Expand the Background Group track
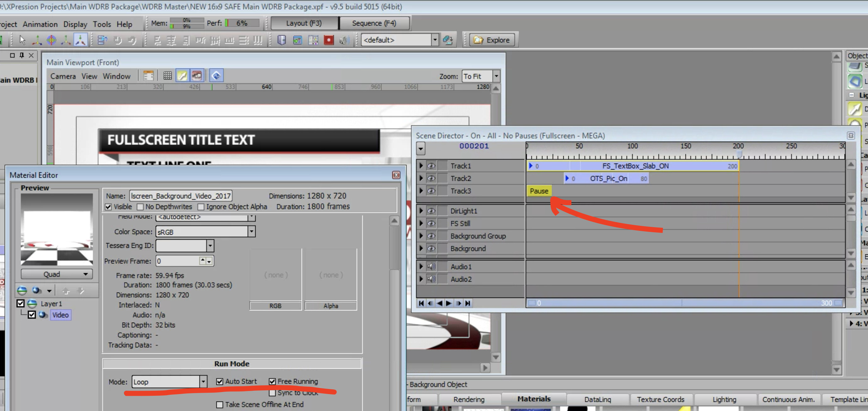This screenshot has width=868, height=411. click(x=421, y=236)
